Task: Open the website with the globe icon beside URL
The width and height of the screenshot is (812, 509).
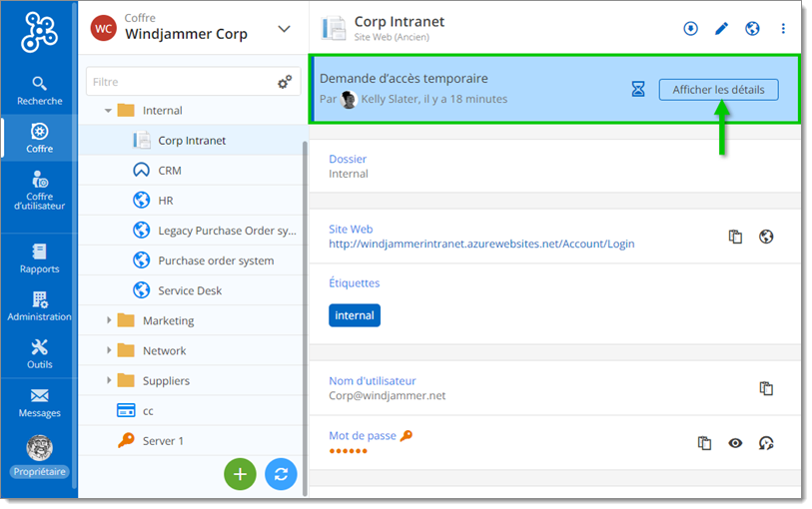Action: point(766,237)
